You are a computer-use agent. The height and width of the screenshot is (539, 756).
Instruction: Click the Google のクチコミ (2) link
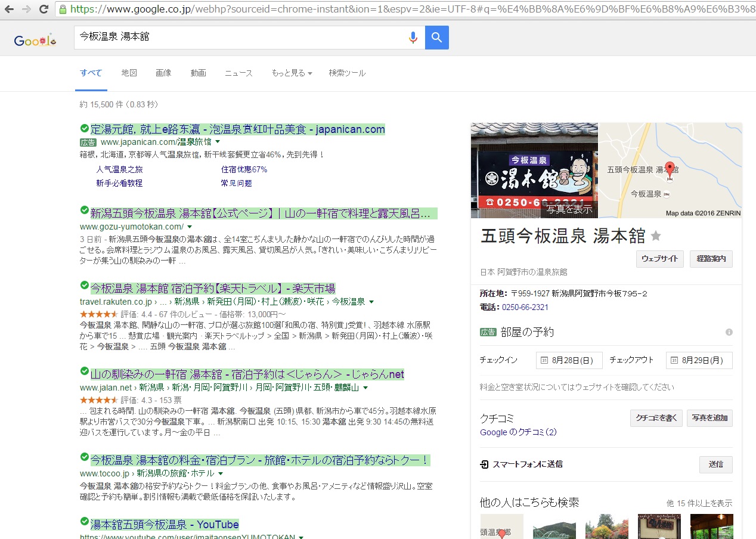518,432
